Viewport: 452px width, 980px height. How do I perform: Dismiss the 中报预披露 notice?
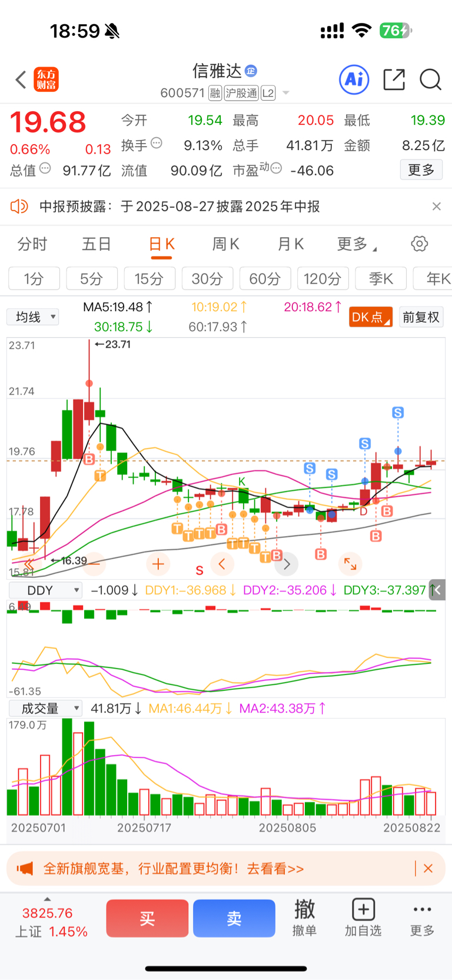pyautogui.click(x=436, y=206)
